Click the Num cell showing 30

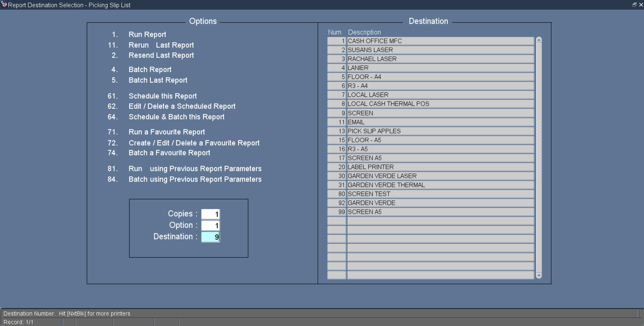pos(336,176)
